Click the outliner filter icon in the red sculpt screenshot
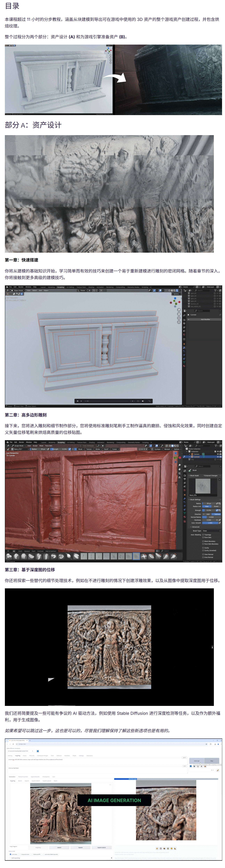 216,446
